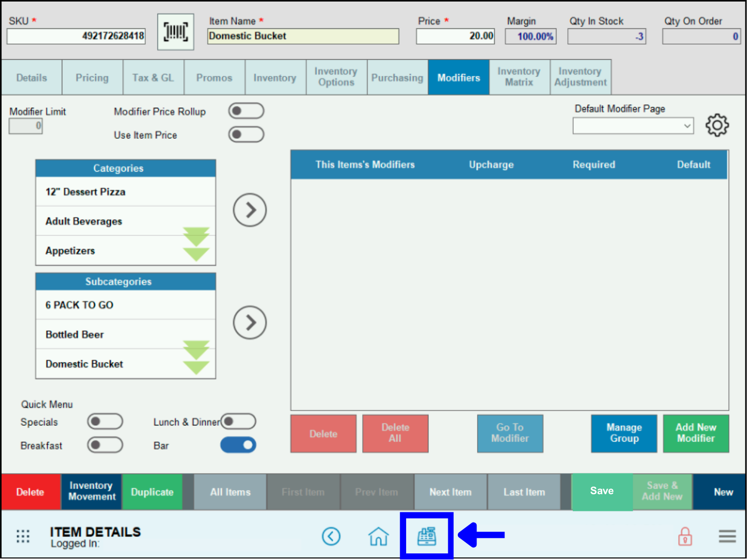
Task: Enable Modifier Price Rollup
Action: coord(246,110)
